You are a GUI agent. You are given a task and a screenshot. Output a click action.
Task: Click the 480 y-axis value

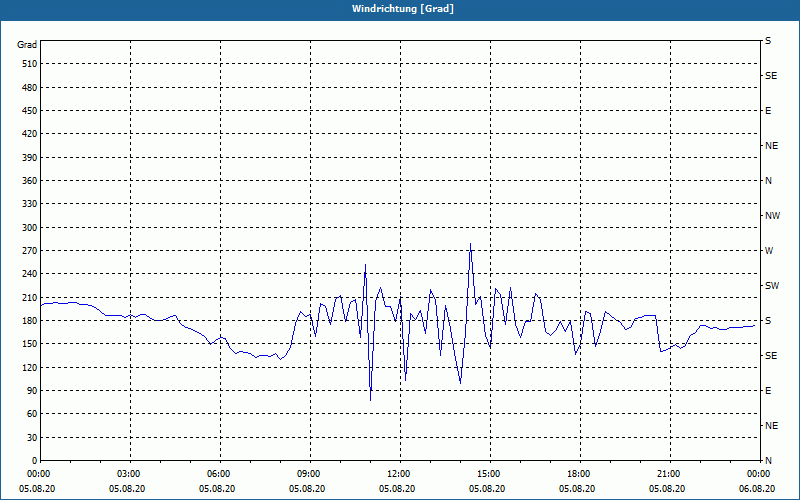30,88
